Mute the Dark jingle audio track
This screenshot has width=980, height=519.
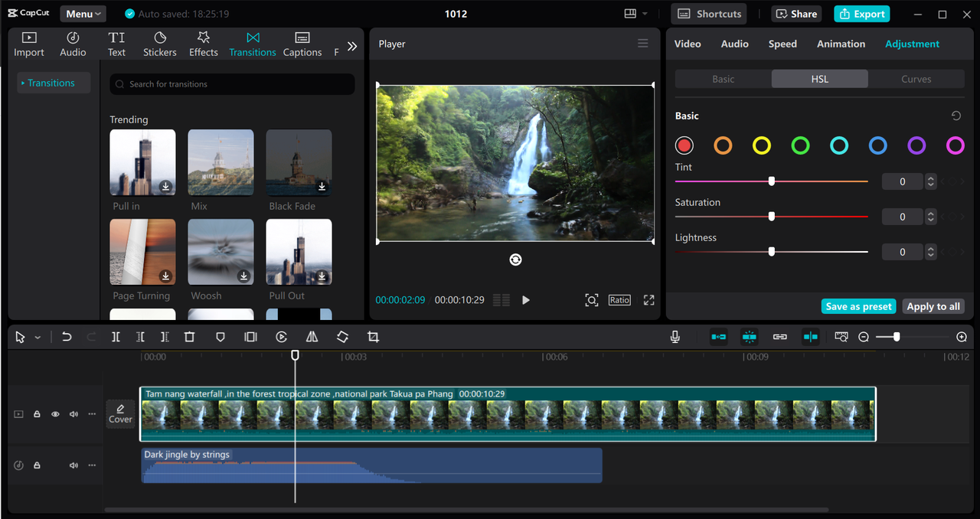click(73, 465)
